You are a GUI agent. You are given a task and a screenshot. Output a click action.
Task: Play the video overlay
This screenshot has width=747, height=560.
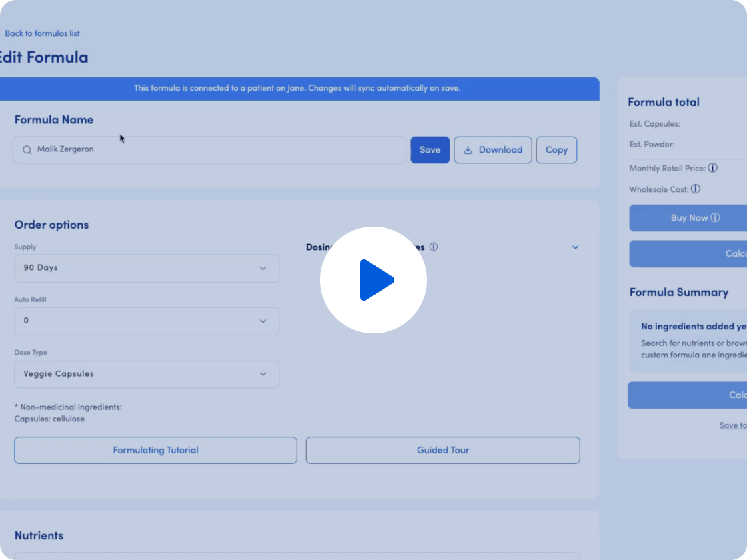pyautogui.click(x=373, y=280)
